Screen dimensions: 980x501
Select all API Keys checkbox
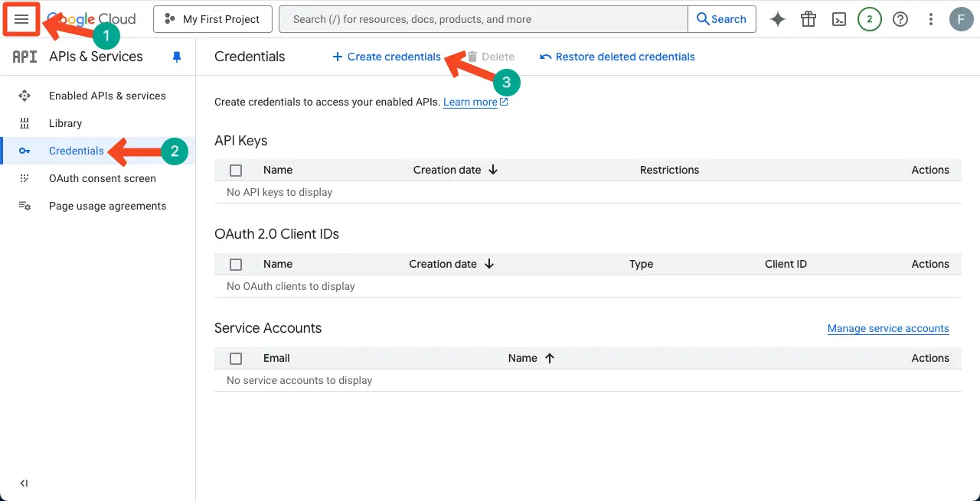click(x=236, y=170)
